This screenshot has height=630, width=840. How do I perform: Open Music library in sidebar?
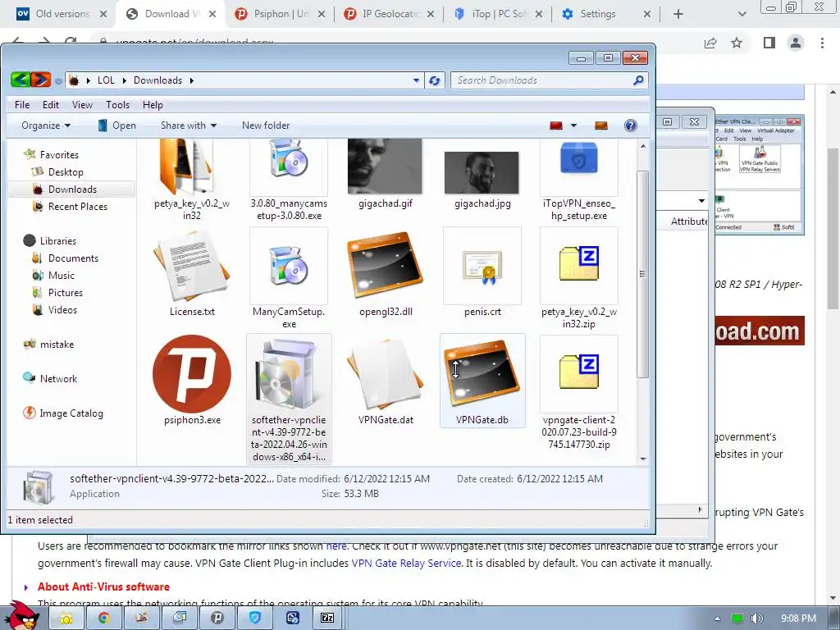pos(61,276)
